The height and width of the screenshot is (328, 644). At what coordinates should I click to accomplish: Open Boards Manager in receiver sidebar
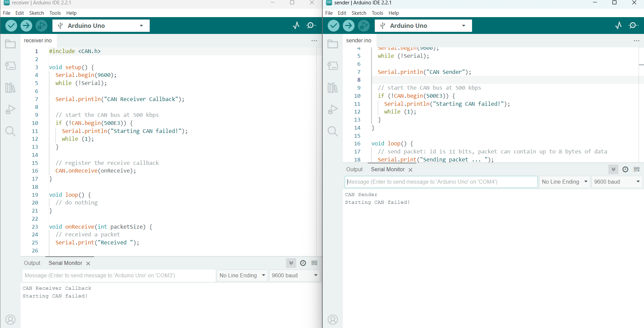[10, 66]
